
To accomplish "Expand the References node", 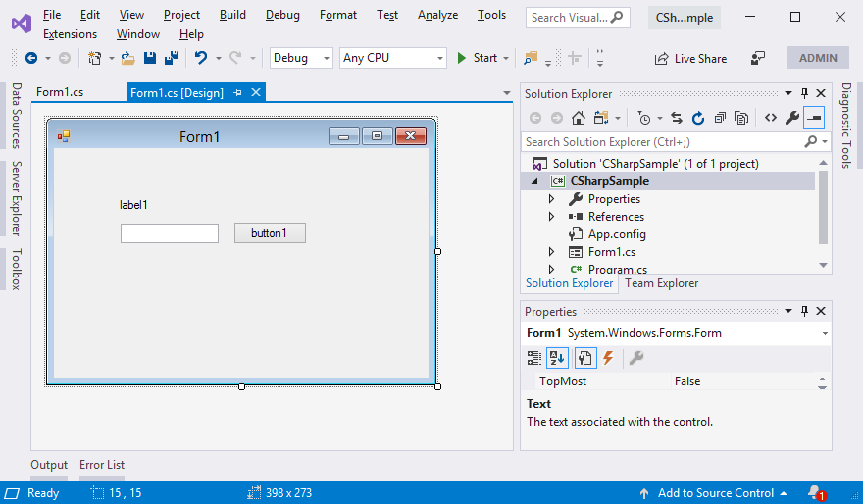I will click(551, 217).
